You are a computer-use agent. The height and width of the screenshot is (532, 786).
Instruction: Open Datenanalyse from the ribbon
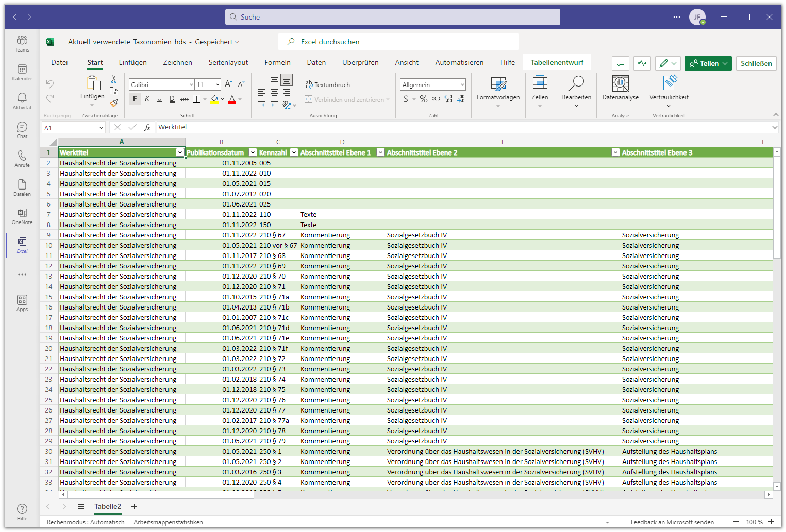click(620, 88)
